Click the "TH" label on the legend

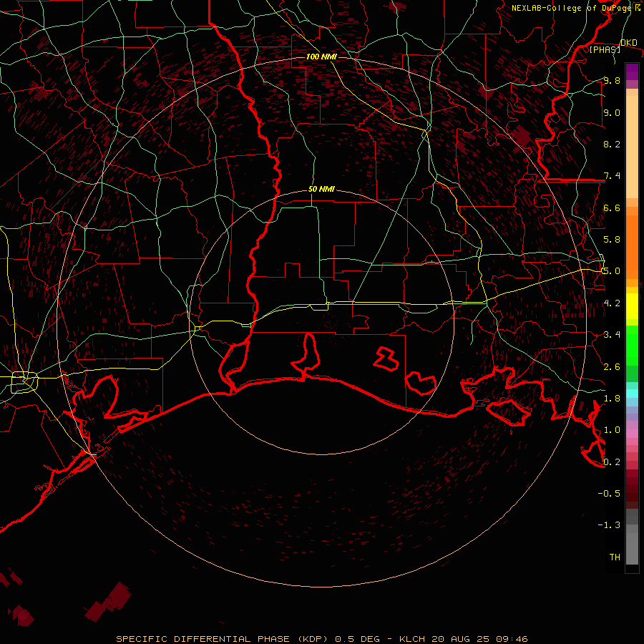(615, 557)
